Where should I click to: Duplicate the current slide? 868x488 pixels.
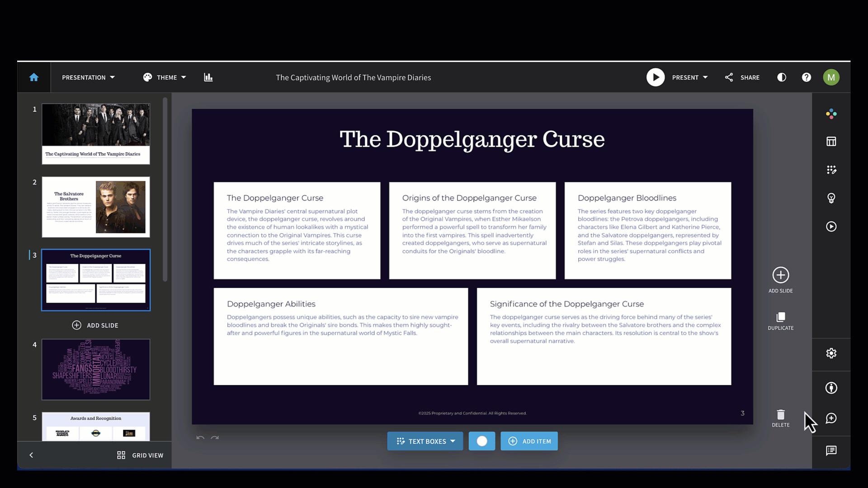(x=781, y=321)
